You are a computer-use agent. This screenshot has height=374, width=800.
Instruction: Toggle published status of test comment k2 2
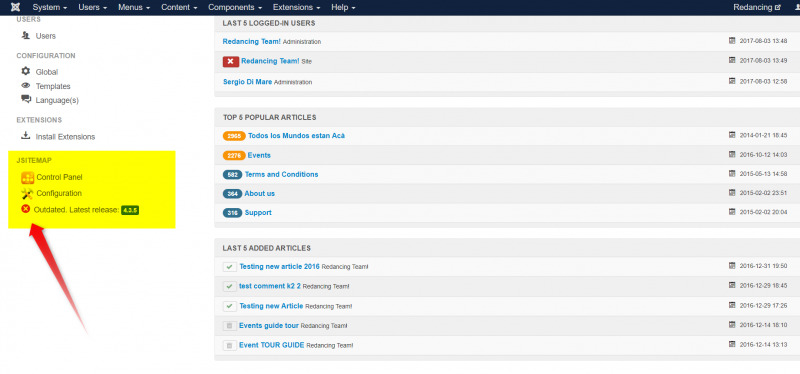tap(230, 286)
